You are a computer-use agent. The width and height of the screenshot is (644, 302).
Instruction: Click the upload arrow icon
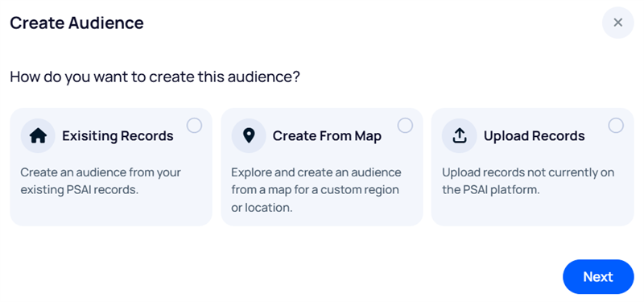pos(459,135)
